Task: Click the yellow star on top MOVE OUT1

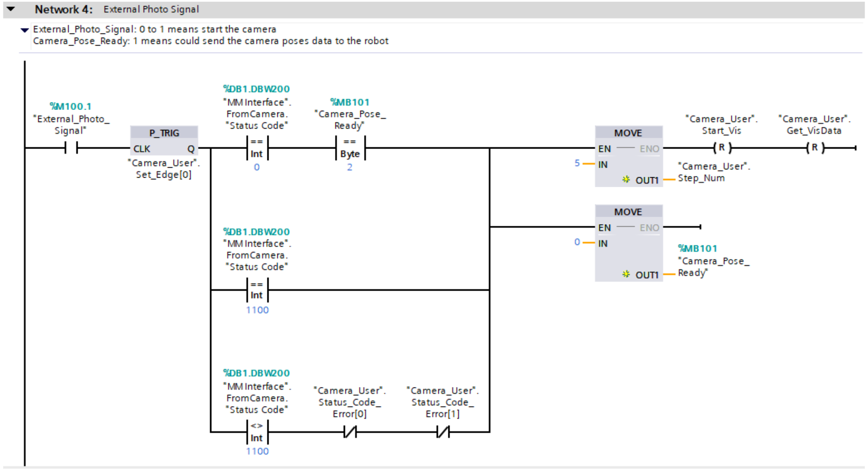Action: [626, 179]
